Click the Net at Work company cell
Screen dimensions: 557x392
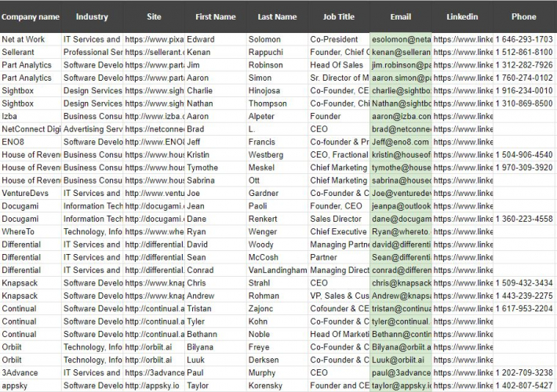(x=31, y=39)
